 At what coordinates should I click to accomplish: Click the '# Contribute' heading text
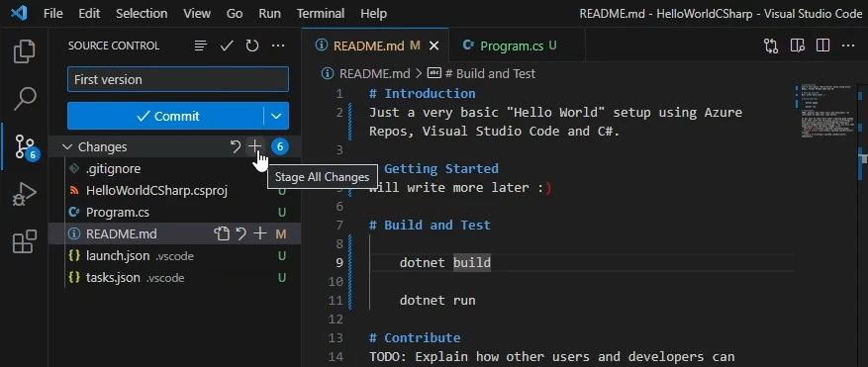point(415,338)
